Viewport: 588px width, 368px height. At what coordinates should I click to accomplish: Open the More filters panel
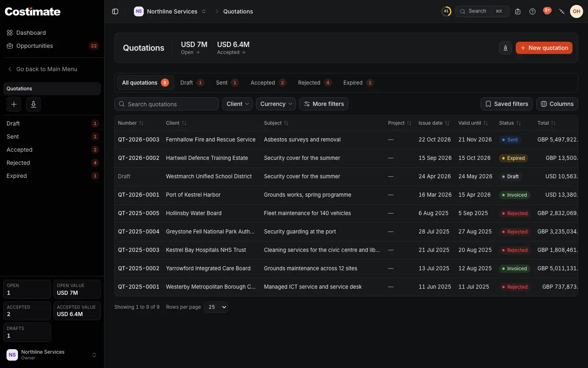point(324,104)
